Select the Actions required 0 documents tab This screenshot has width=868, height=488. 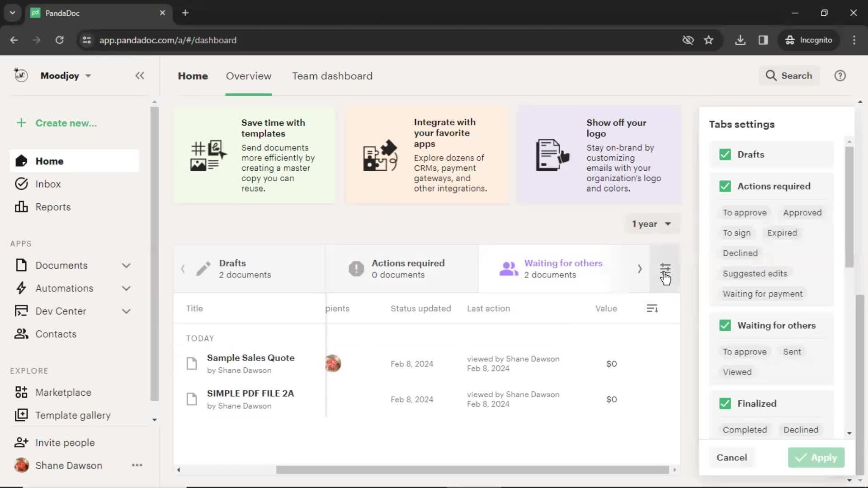pyautogui.click(x=402, y=269)
